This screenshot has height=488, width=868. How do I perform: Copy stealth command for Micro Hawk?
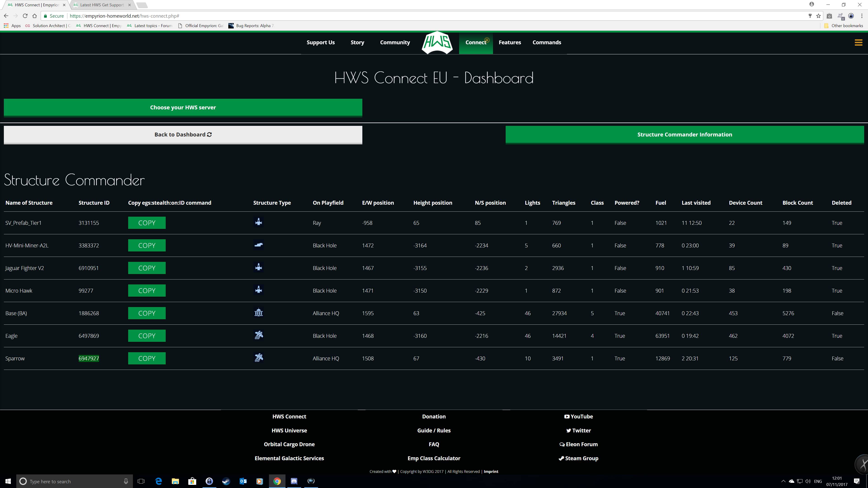coord(146,290)
